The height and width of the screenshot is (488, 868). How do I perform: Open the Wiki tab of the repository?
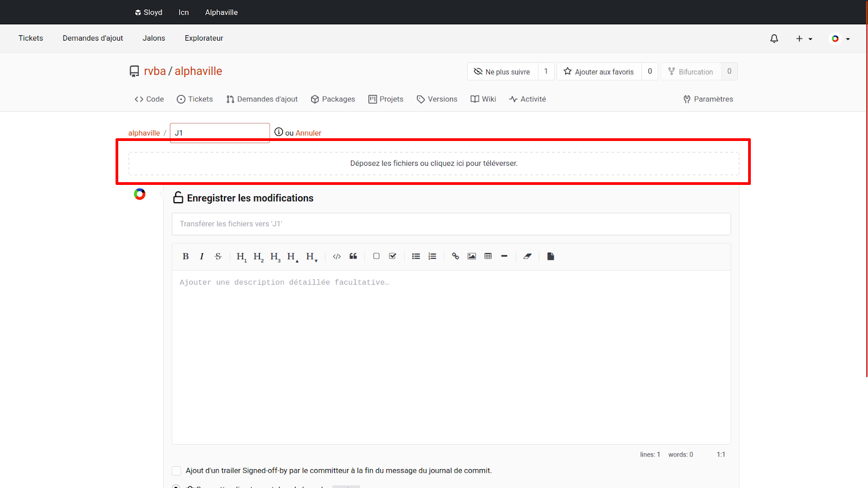(x=483, y=99)
